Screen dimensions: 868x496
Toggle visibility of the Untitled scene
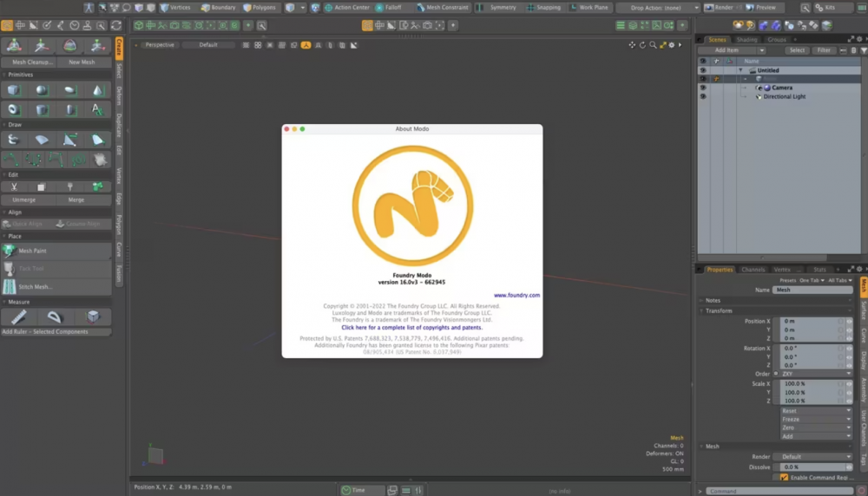(702, 70)
